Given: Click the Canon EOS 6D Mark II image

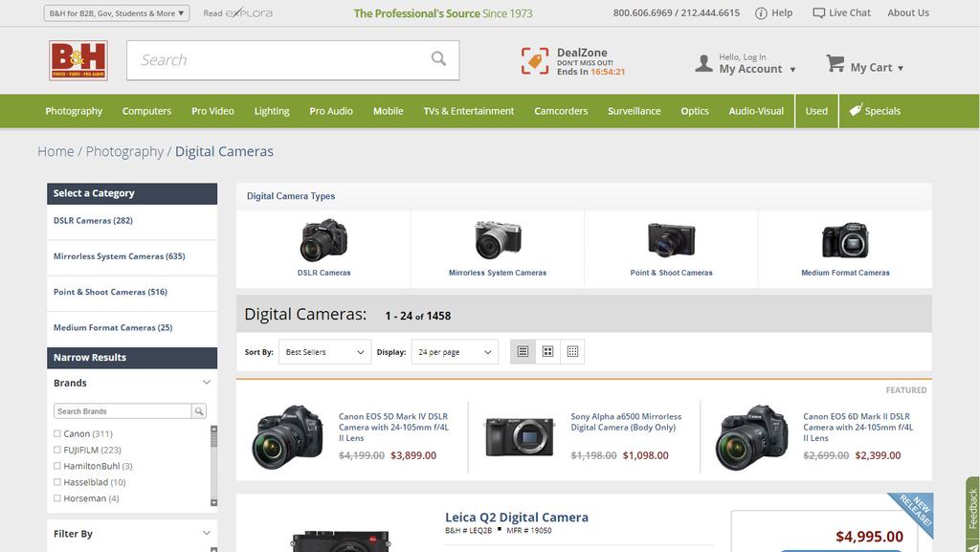Looking at the screenshot, I should pyautogui.click(x=752, y=437).
